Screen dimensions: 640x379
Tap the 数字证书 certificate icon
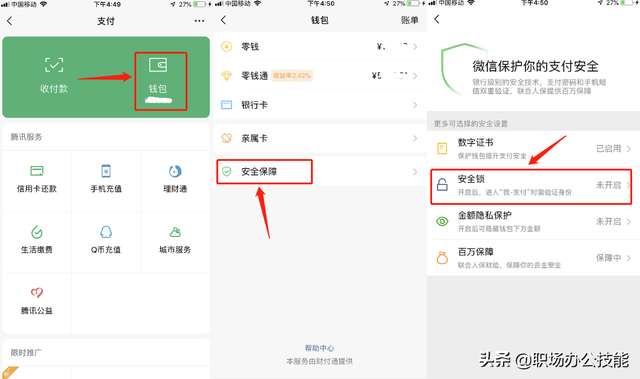[x=442, y=148]
